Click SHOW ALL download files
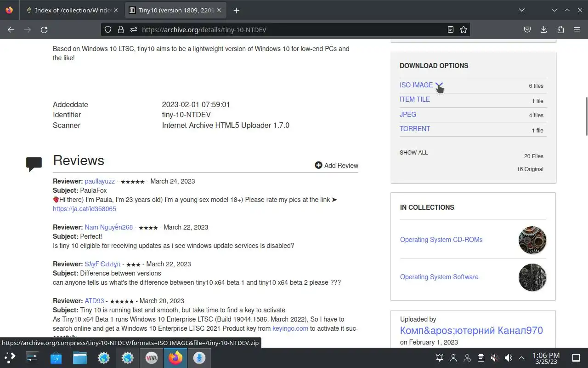Image resolution: width=588 pixels, height=368 pixels. (x=413, y=153)
